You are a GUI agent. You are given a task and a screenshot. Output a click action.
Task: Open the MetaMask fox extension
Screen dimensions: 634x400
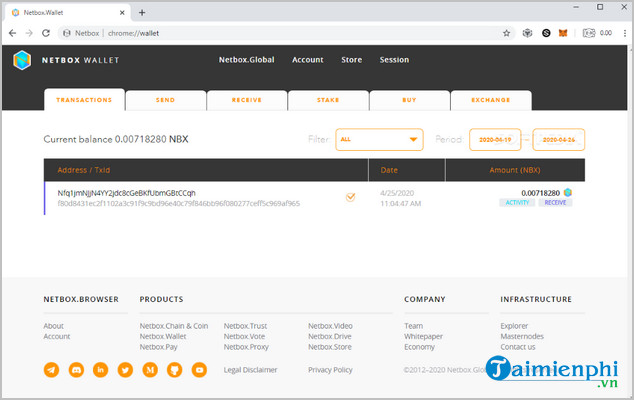click(x=563, y=33)
